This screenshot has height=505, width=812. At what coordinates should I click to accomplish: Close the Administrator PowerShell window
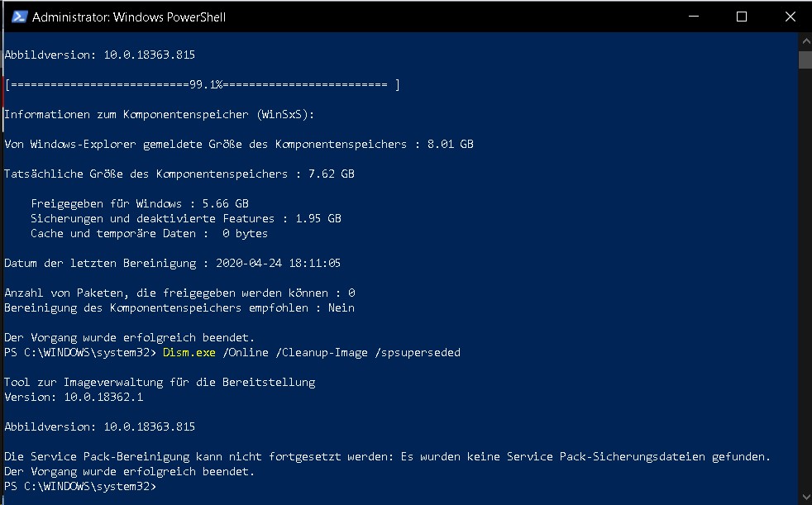tap(790, 17)
